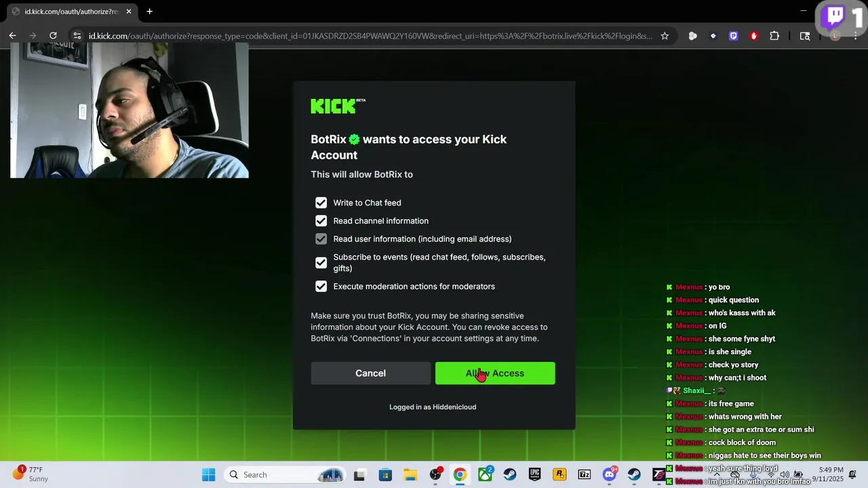Click the browser forward arrow
The height and width of the screenshot is (488, 868).
tap(33, 36)
